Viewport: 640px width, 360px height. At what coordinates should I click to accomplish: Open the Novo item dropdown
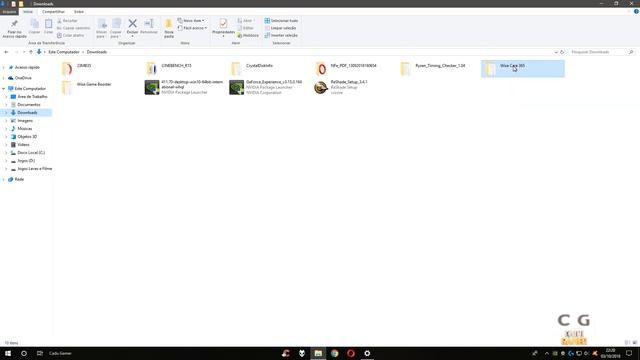pyautogui.click(x=191, y=20)
